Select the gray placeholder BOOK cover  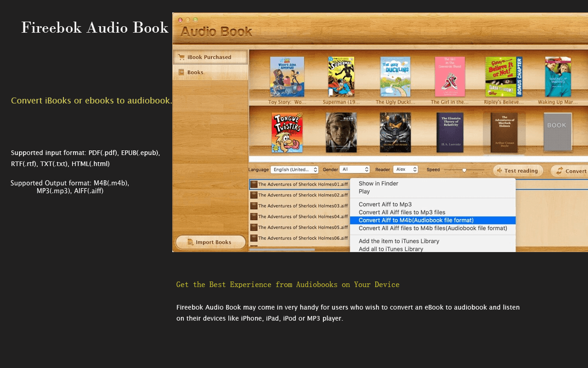pos(558,132)
